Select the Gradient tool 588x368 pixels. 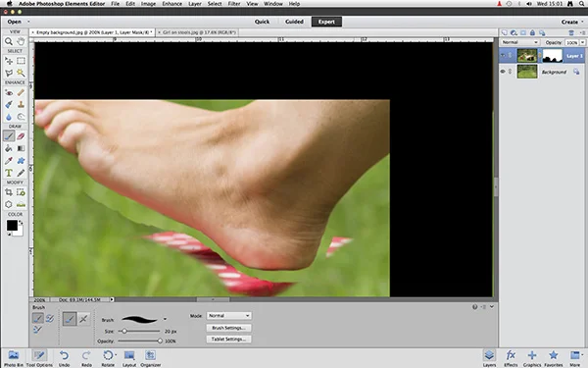coord(21,148)
